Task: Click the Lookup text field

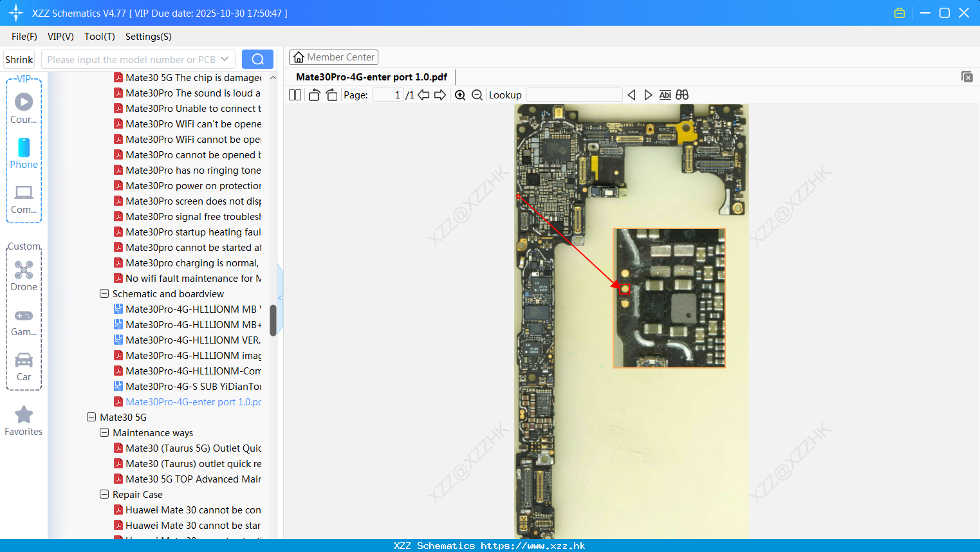Action: point(575,95)
